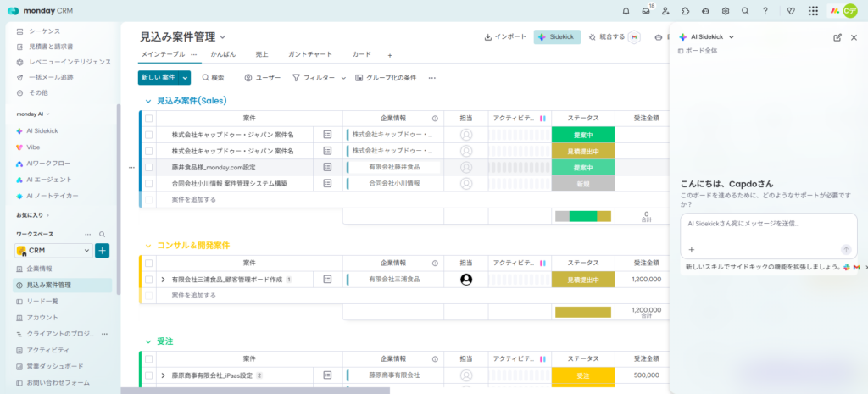
Task: Switch to the ガントチャート tab
Action: point(309,54)
